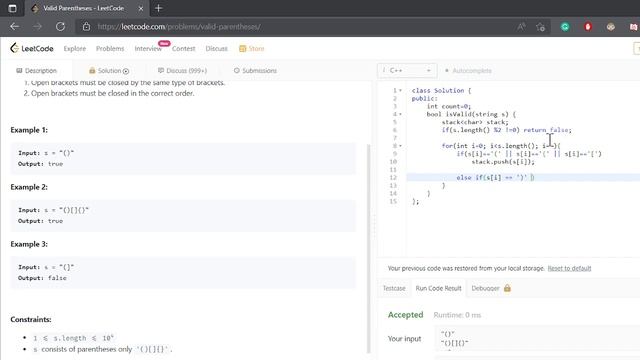
Task: Open the Discuss menu item
Action: [x=216, y=49]
